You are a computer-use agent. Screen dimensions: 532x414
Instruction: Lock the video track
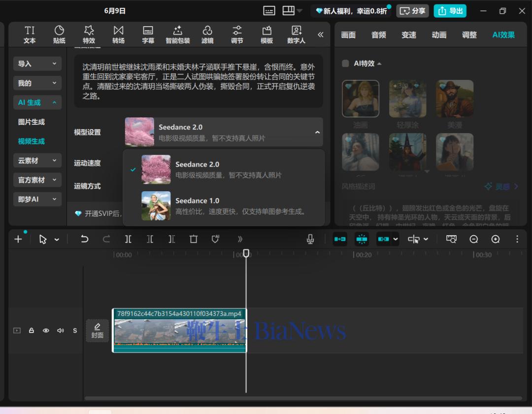pos(31,331)
